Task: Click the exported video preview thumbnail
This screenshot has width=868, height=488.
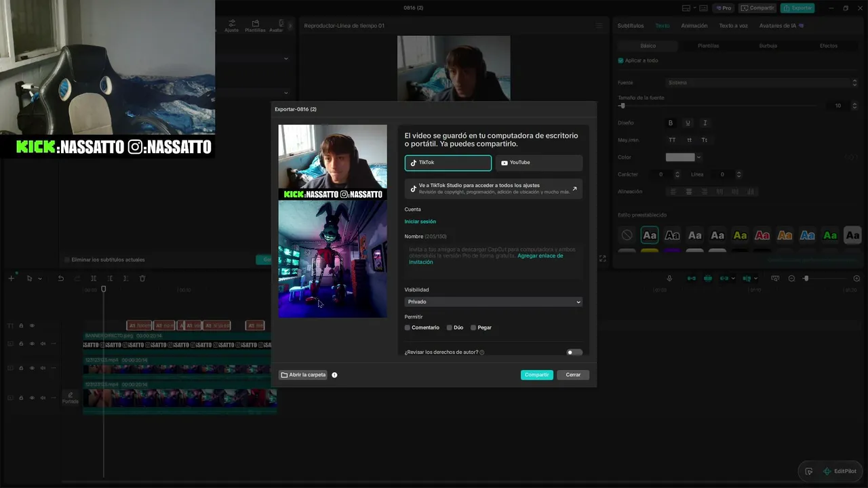Action: click(332, 221)
